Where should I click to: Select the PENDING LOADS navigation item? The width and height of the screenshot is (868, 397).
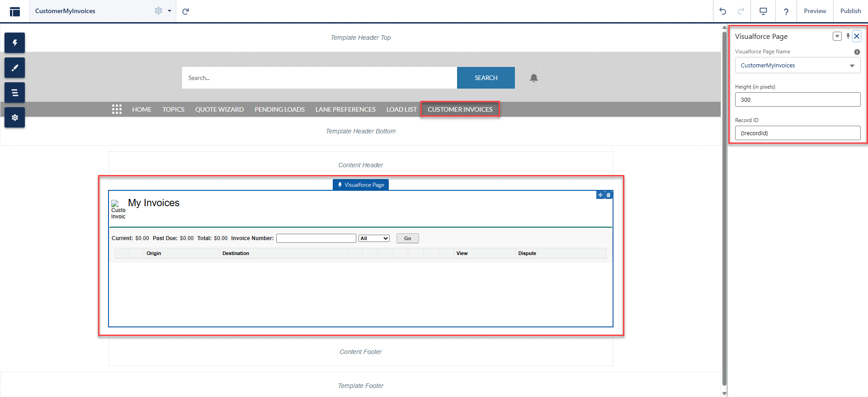[279, 109]
